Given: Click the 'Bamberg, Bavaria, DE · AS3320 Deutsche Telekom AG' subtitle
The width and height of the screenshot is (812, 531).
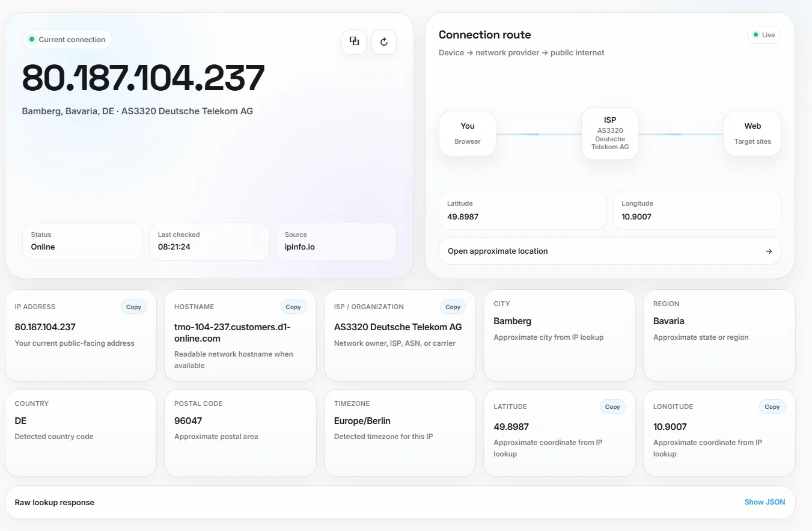Looking at the screenshot, I should tap(138, 111).
